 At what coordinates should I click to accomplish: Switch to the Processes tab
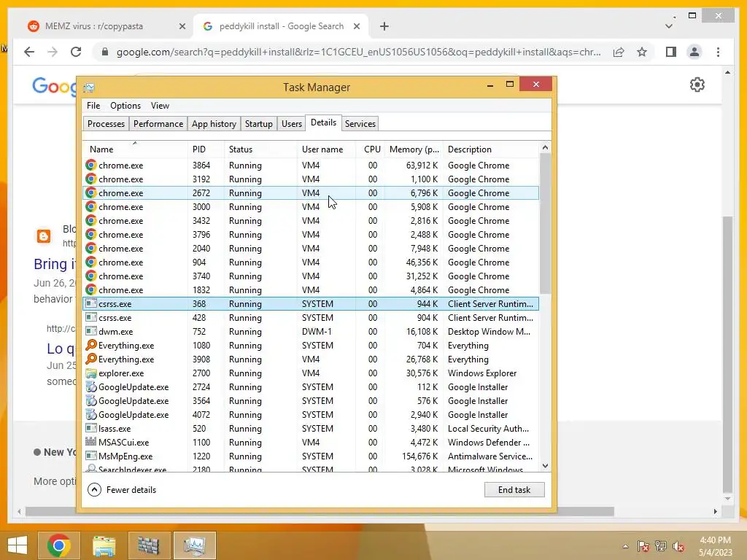tap(106, 124)
